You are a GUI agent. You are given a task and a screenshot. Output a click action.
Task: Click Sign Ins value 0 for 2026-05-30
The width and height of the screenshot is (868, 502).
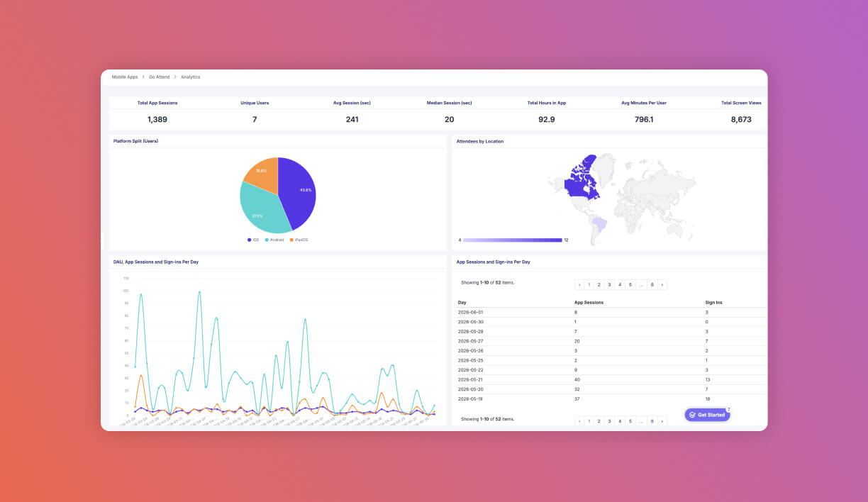[x=706, y=322]
